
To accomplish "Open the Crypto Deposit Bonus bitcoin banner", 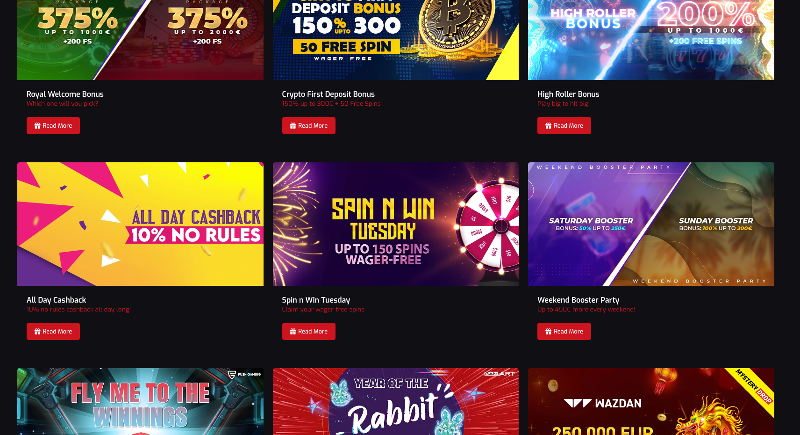I will 396,40.
